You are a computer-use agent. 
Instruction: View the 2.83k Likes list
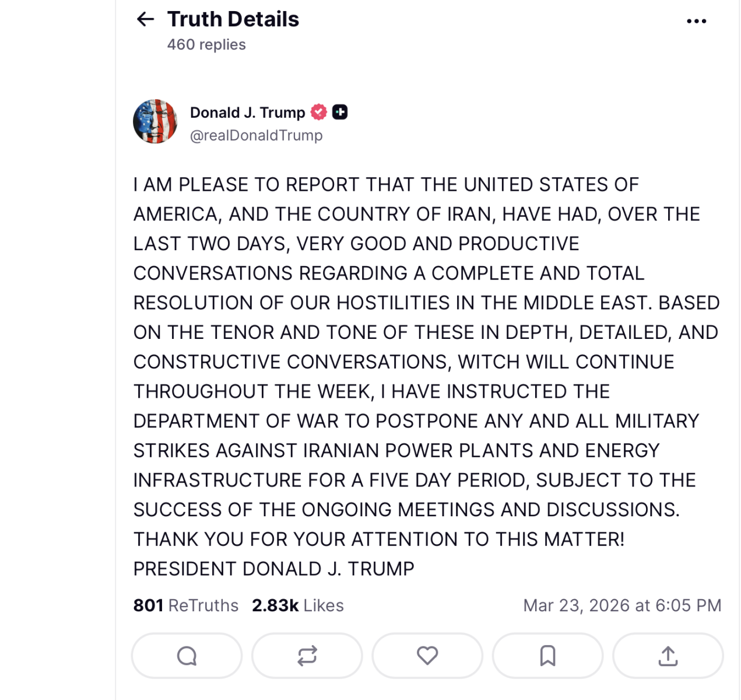(x=297, y=605)
